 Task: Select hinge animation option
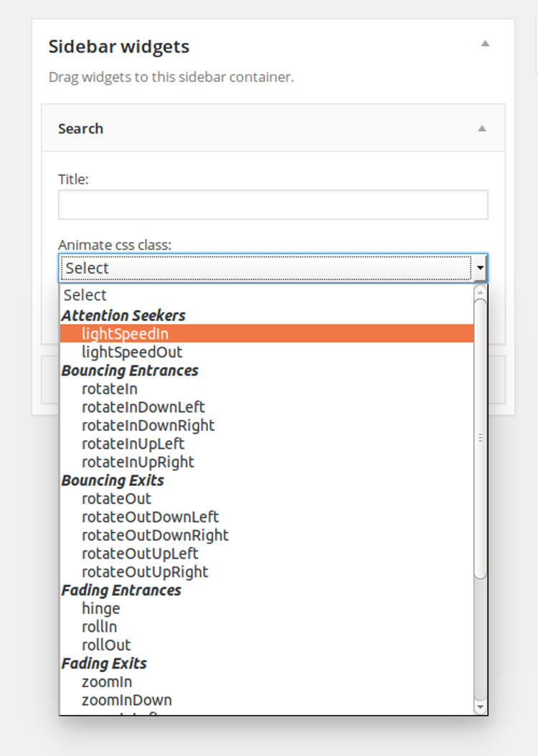[x=101, y=608]
